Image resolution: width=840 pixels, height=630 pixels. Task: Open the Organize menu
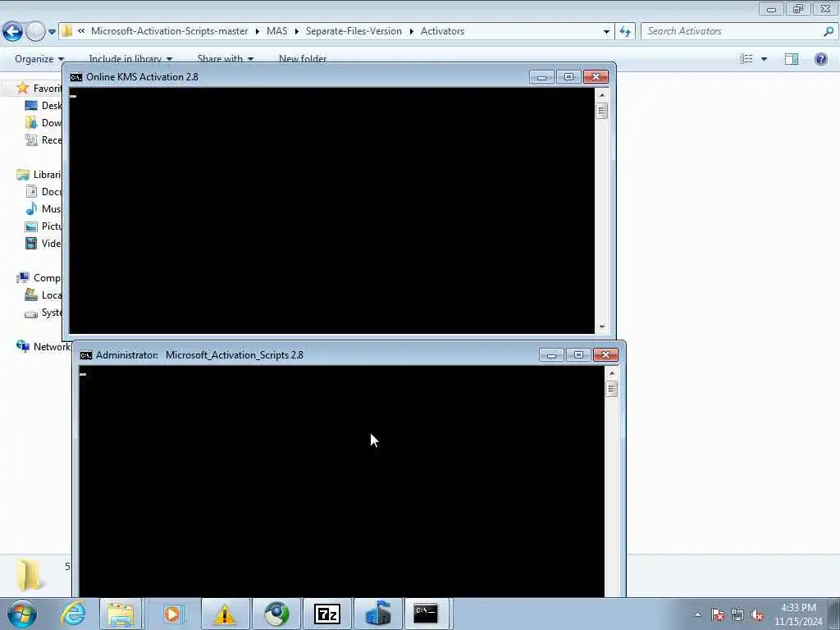click(39, 58)
